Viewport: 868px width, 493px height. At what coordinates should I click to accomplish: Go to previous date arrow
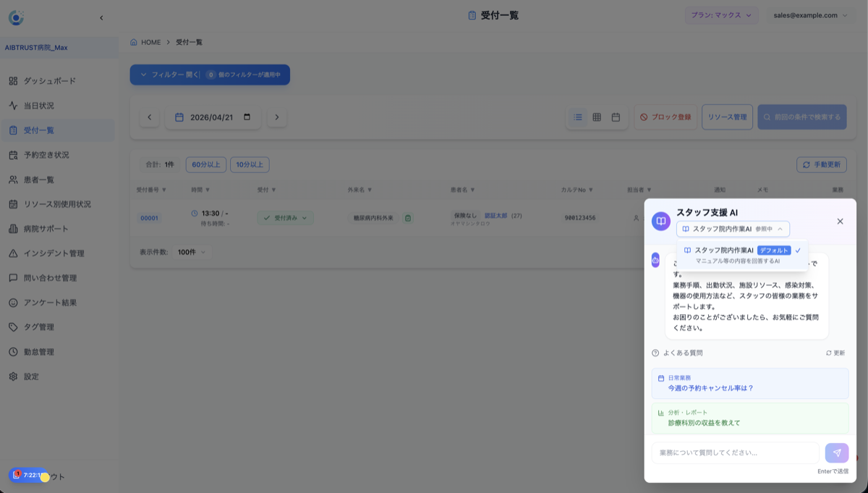click(150, 117)
